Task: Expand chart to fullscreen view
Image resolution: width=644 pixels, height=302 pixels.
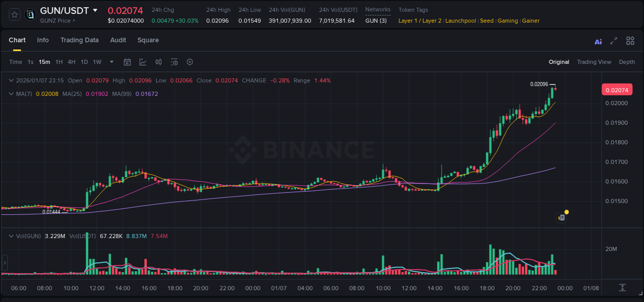Action: [x=613, y=41]
